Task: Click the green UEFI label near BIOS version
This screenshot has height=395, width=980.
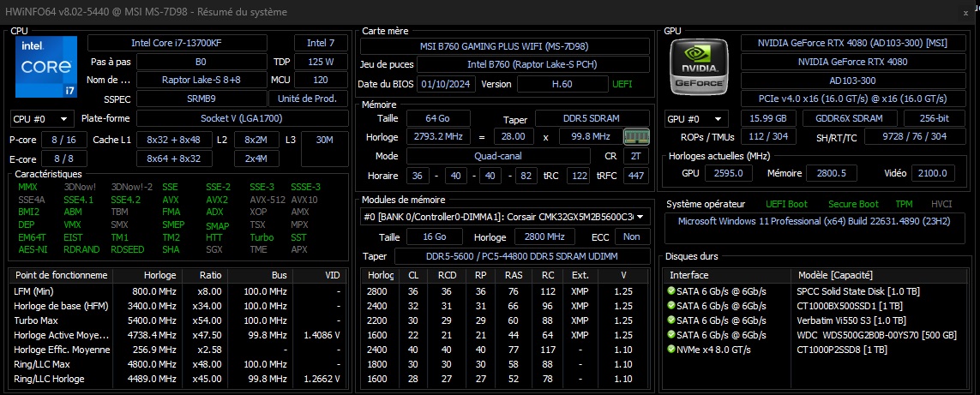Action: pyautogui.click(x=622, y=84)
